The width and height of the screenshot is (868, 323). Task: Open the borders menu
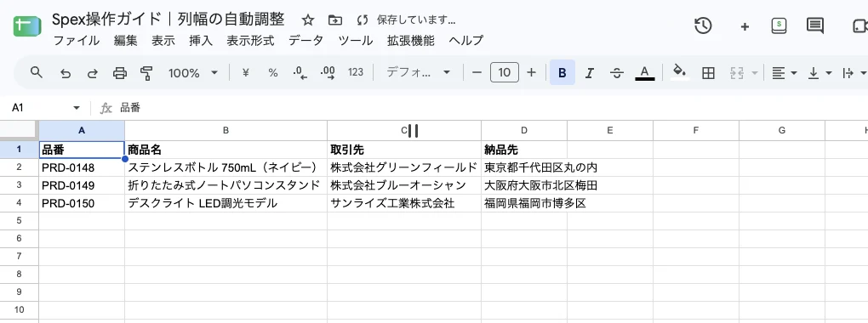pos(708,73)
